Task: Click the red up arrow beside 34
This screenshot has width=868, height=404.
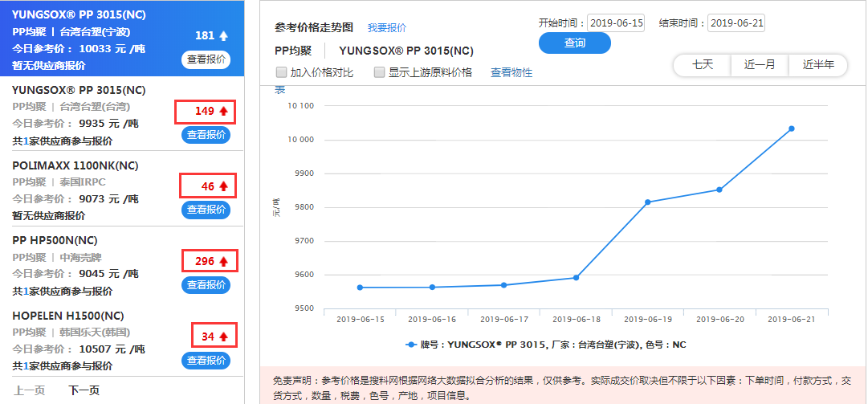Action: coord(224,337)
